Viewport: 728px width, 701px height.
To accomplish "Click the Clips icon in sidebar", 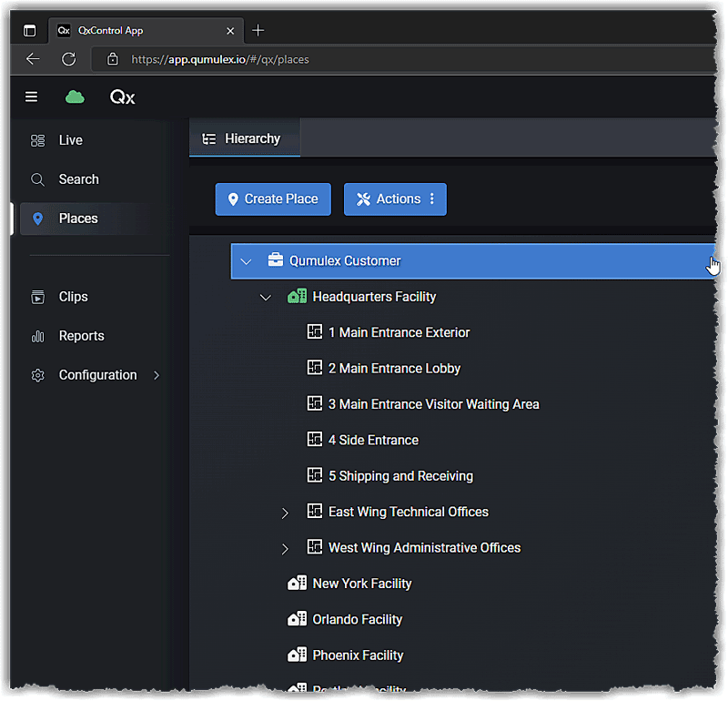I will (37, 297).
